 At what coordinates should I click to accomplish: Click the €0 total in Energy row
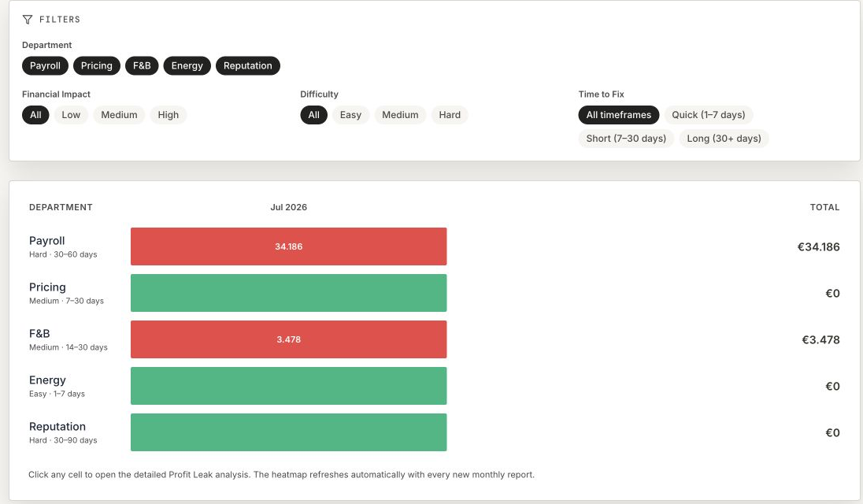click(833, 386)
